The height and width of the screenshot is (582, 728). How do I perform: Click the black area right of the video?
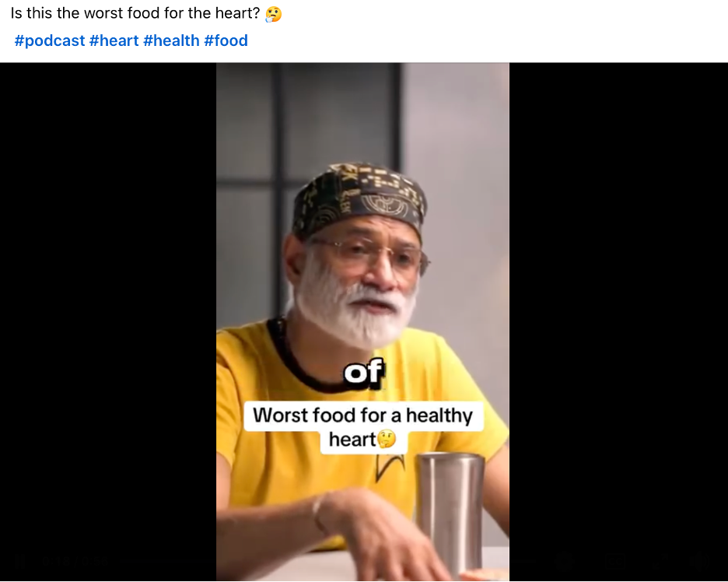pyautogui.click(x=618, y=311)
